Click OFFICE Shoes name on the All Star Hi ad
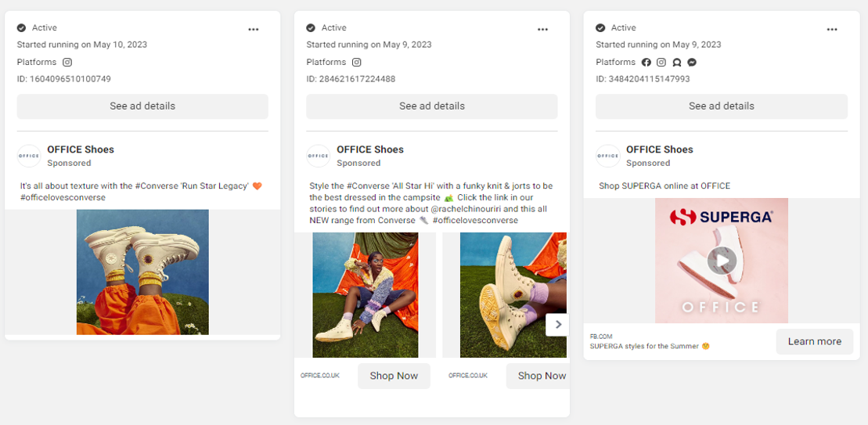 click(370, 149)
